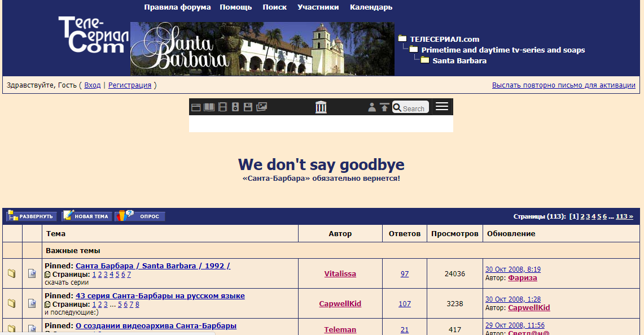644x335 pixels.
Task: Open last post dated 30 Окт 2008, 1:28
Action: [x=513, y=299]
